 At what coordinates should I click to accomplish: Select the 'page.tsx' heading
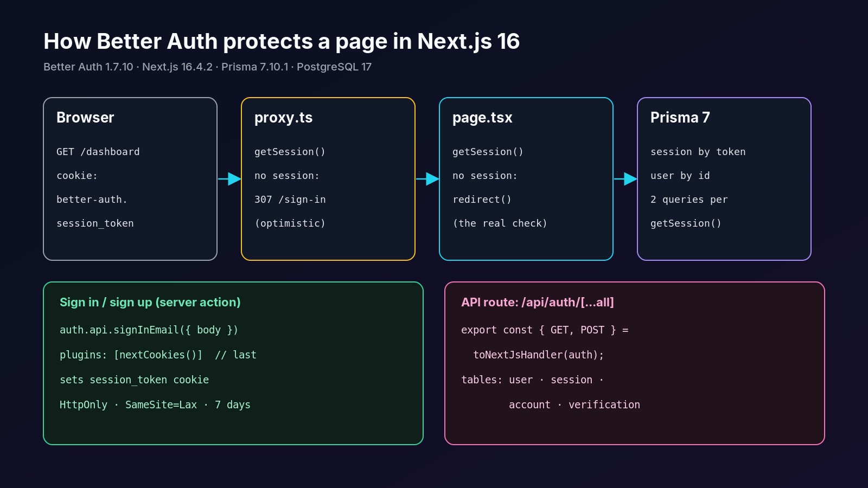(482, 118)
